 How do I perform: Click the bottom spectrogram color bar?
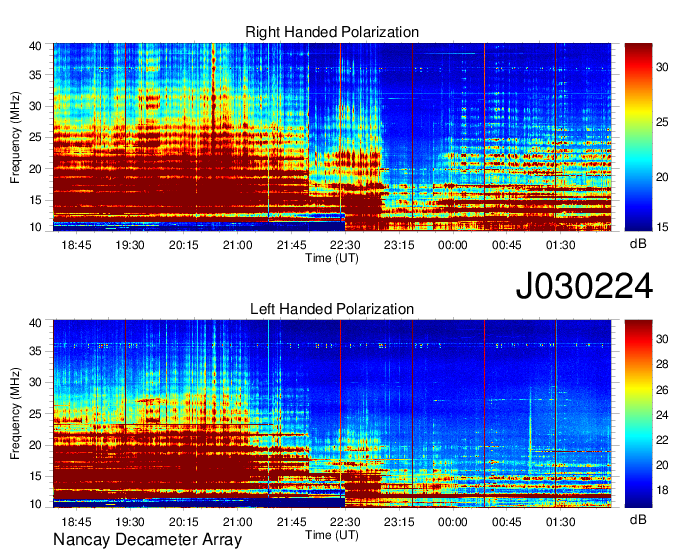(638, 414)
